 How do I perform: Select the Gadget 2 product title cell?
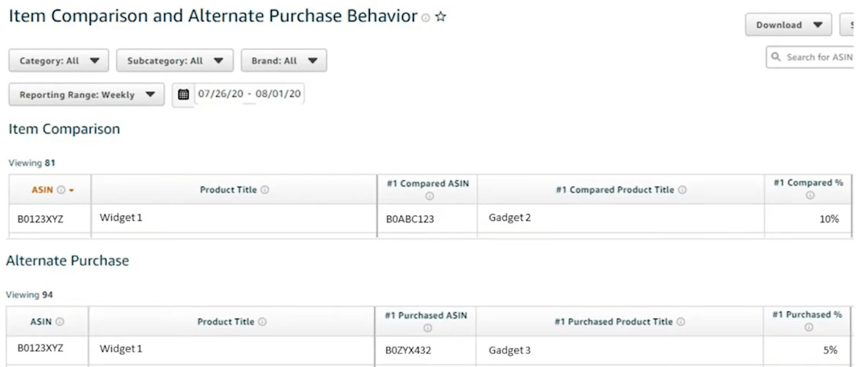pos(621,219)
